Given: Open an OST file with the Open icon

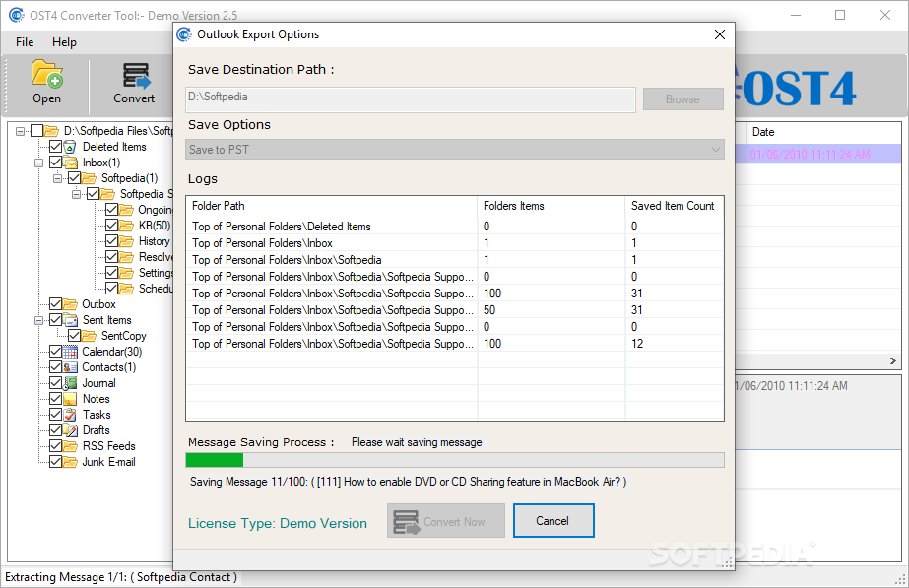Looking at the screenshot, I should (47, 74).
